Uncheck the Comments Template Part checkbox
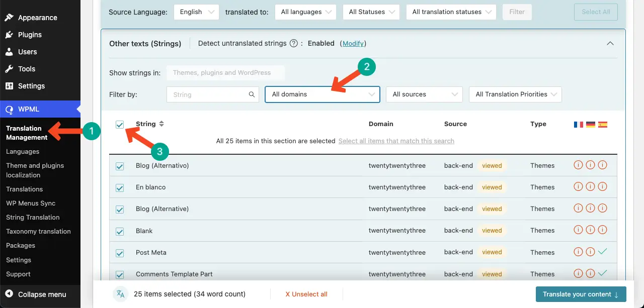Image resolution: width=644 pixels, height=308 pixels. (120, 275)
